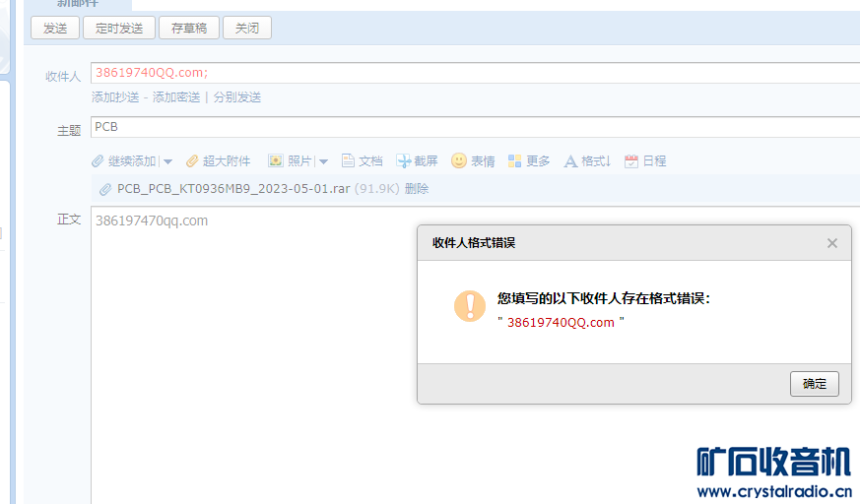Expand the 照片 dropdown arrow
This screenshot has height=504, width=860.
[x=323, y=161]
